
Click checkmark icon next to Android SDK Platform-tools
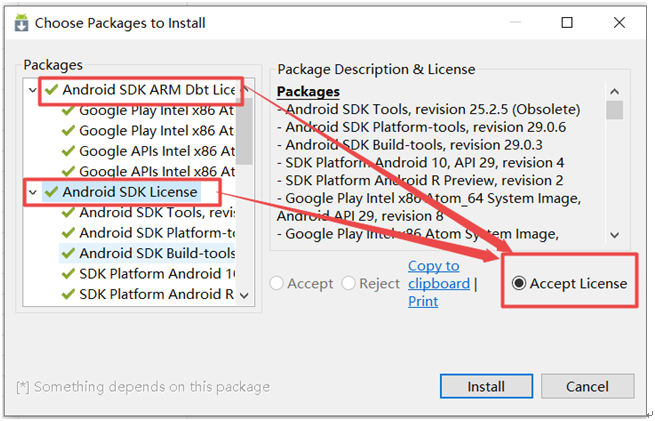(x=68, y=233)
